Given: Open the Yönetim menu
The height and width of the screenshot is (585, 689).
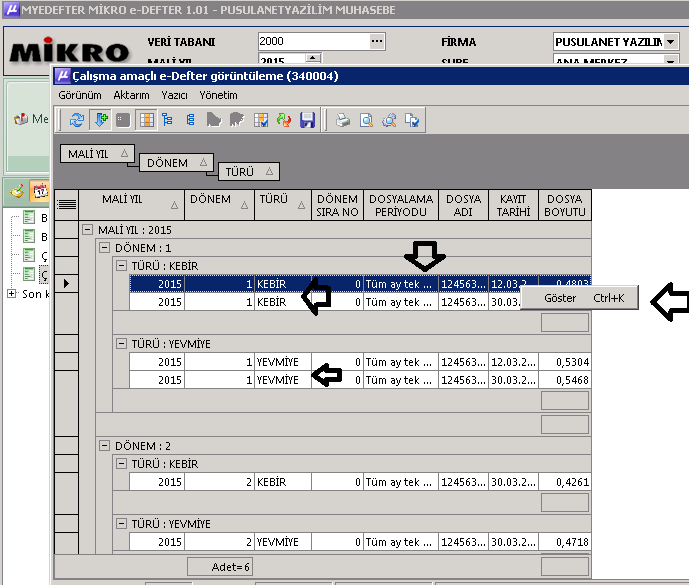Looking at the screenshot, I should click(218, 95).
